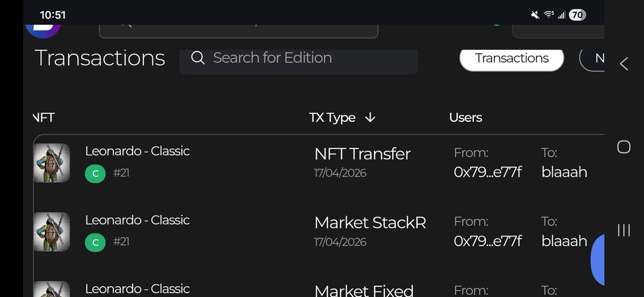Tap the muted sound icon in status bar
Viewport: 644px width, 297px height.
click(x=535, y=15)
